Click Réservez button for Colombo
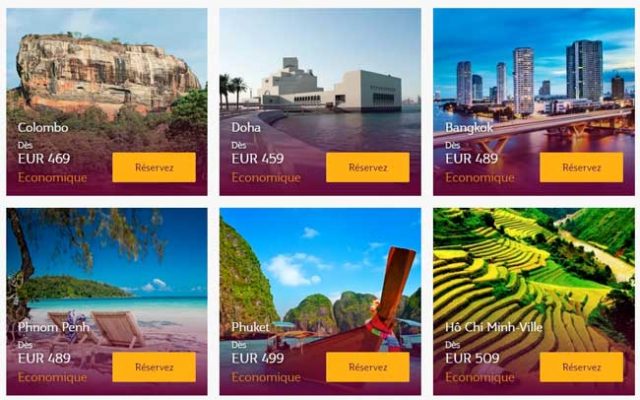The image size is (640, 400). 154,167
